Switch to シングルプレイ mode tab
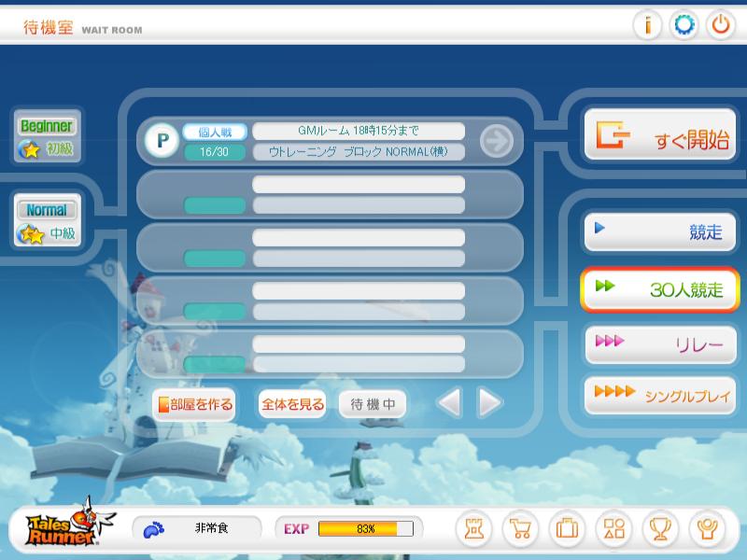This screenshot has height=560, width=747. tap(660, 395)
